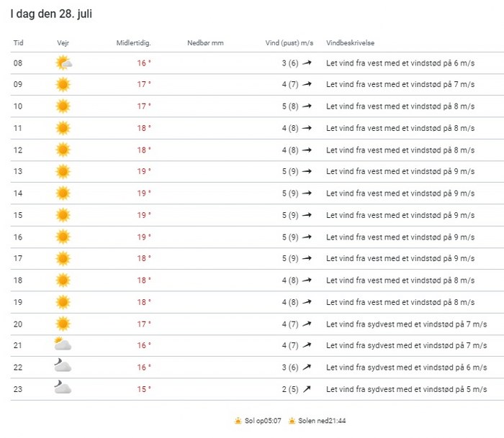The width and height of the screenshot is (504, 438).
Task: Select the night cloud icon for hour 23
Action: pos(63,389)
